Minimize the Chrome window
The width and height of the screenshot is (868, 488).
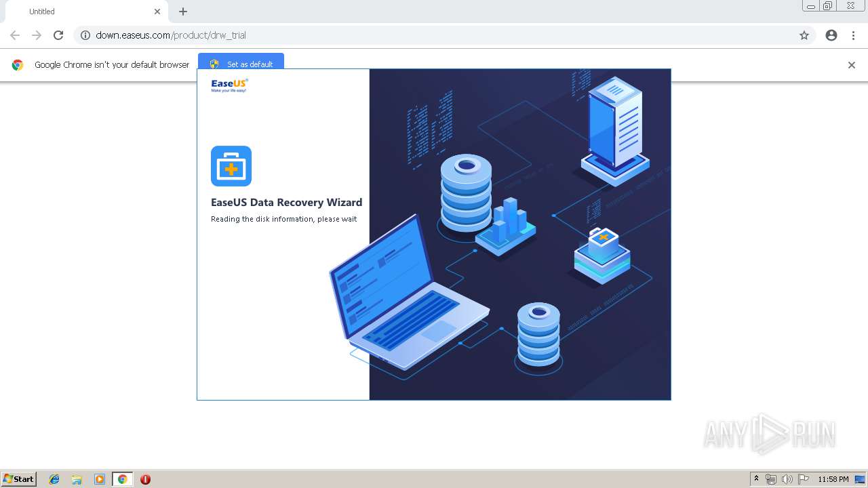[x=811, y=6]
